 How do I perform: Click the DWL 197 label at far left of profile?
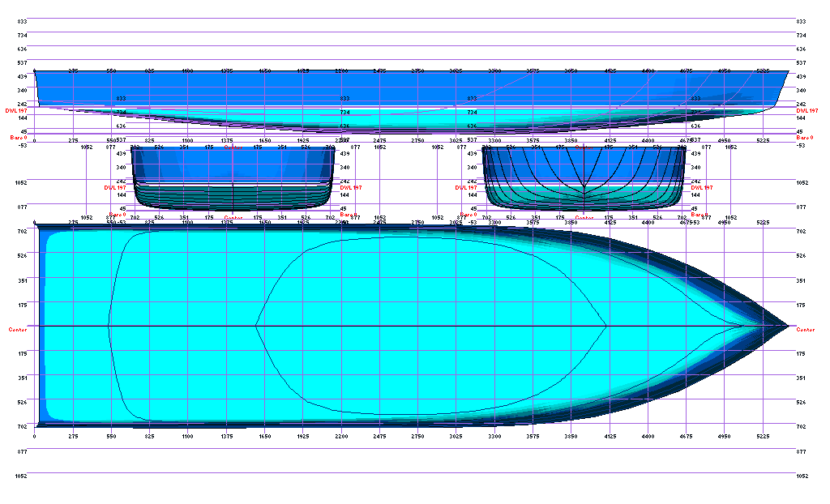16,111
